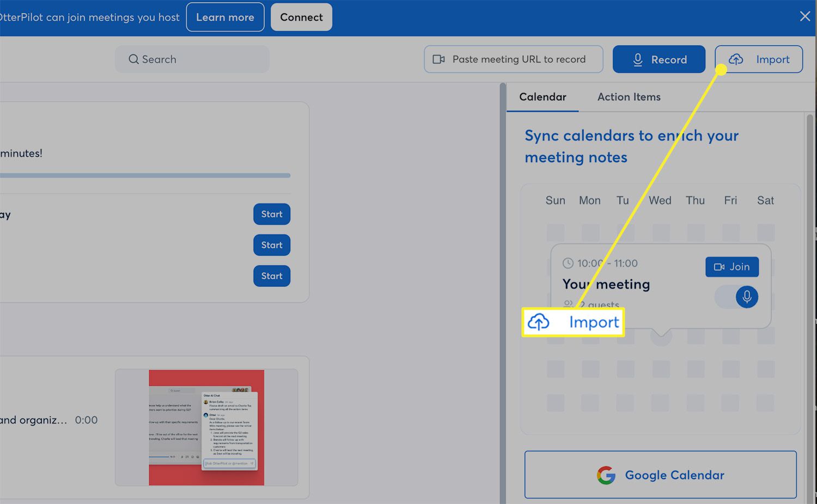The width and height of the screenshot is (817, 504).
Task: Click the Import cloud upload icon in toolbar
Action: pyautogui.click(x=736, y=59)
